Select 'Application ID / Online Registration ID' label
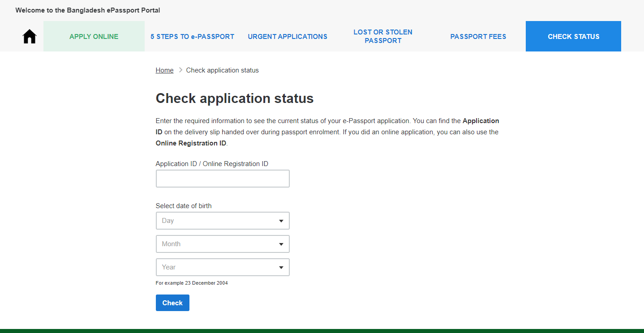 tap(212, 164)
